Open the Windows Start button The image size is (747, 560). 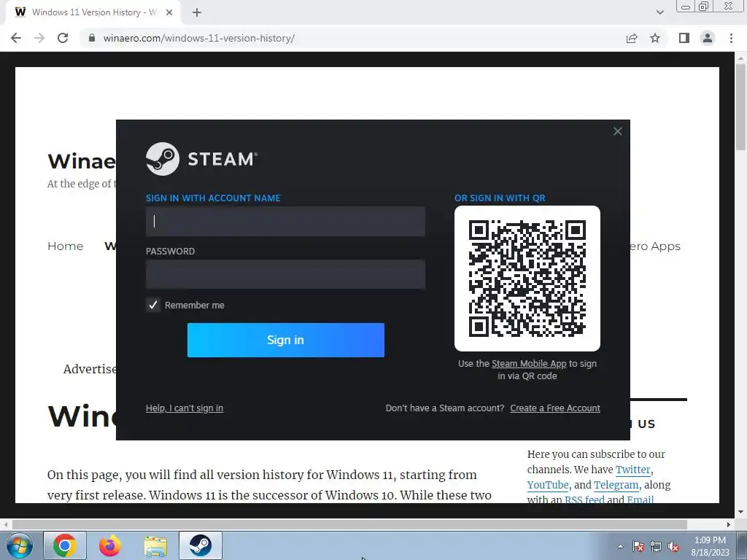pos(20,545)
